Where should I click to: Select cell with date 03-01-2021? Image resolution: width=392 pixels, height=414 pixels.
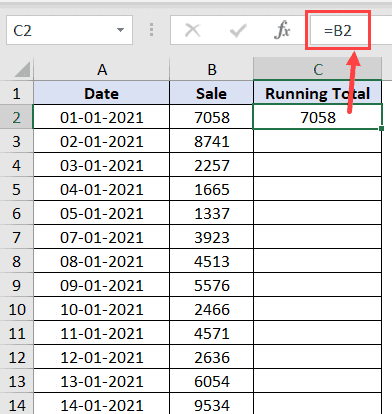101,165
